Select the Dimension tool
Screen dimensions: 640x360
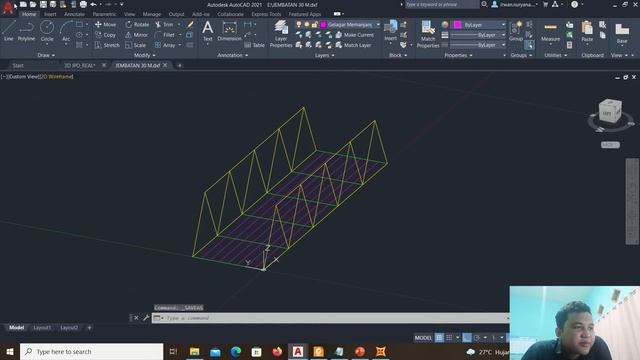[229, 31]
